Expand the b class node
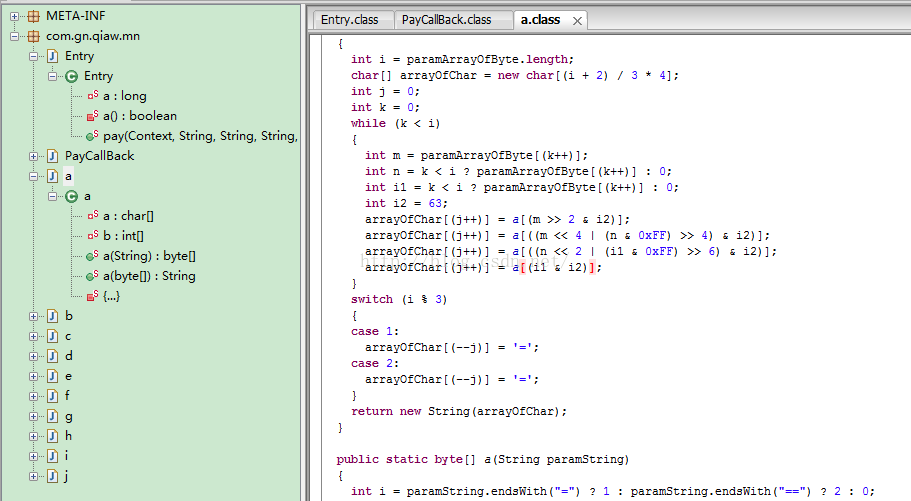 click(x=34, y=316)
